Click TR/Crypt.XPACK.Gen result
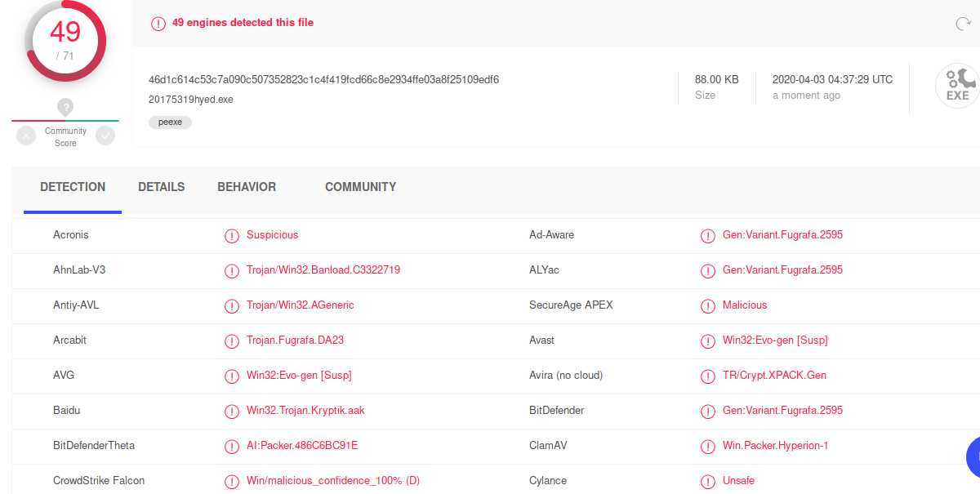980x494 pixels. [774, 376]
